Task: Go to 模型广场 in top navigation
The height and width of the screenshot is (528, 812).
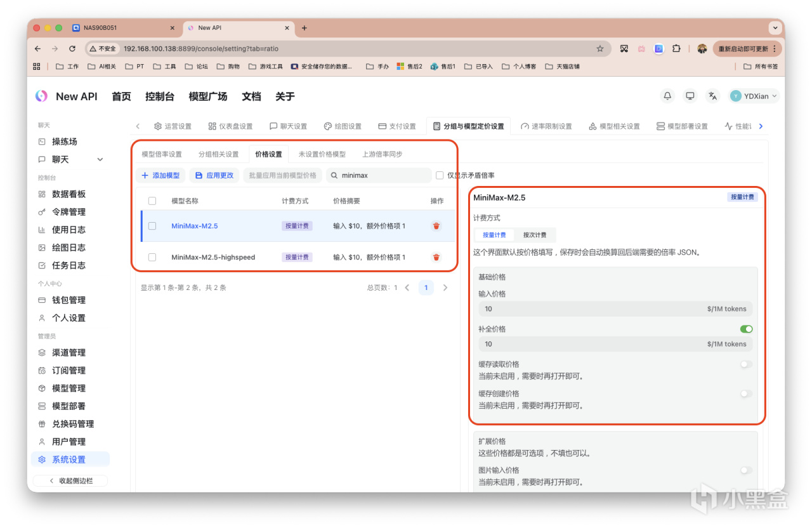Action: tap(208, 96)
